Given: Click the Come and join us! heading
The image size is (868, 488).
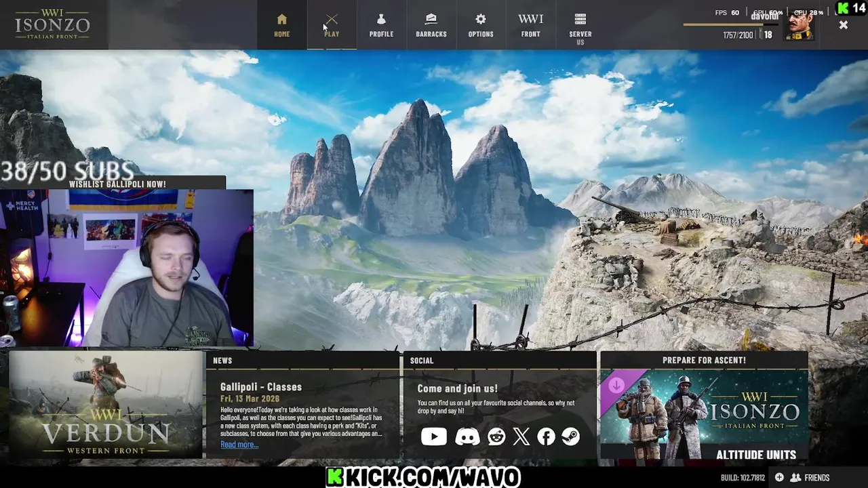Looking at the screenshot, I should click(457, 389).
